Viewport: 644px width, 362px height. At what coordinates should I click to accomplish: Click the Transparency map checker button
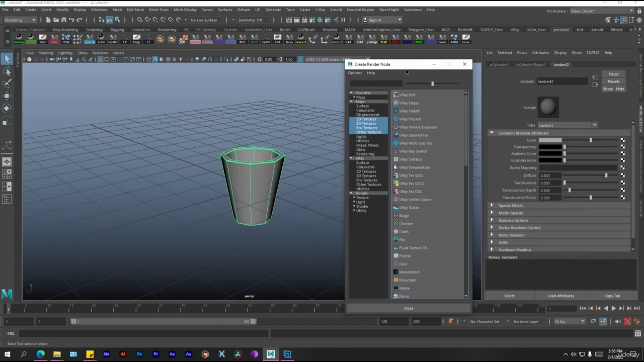coord(622,147)
